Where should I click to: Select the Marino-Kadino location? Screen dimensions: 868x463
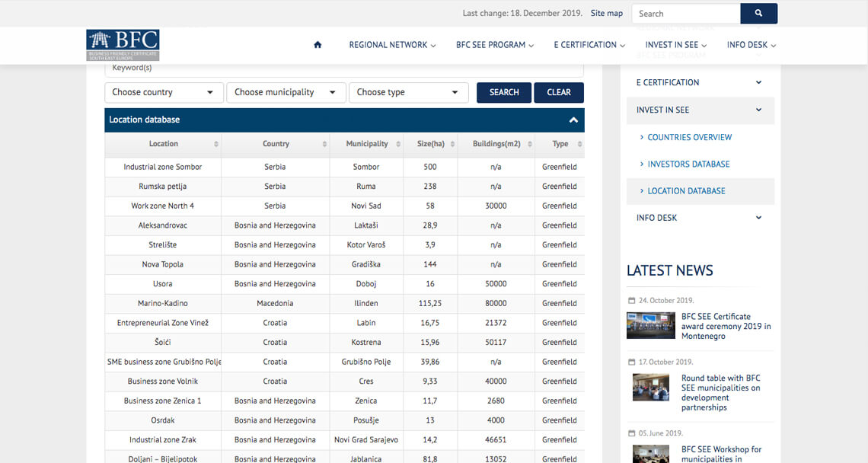click(163, 304)
